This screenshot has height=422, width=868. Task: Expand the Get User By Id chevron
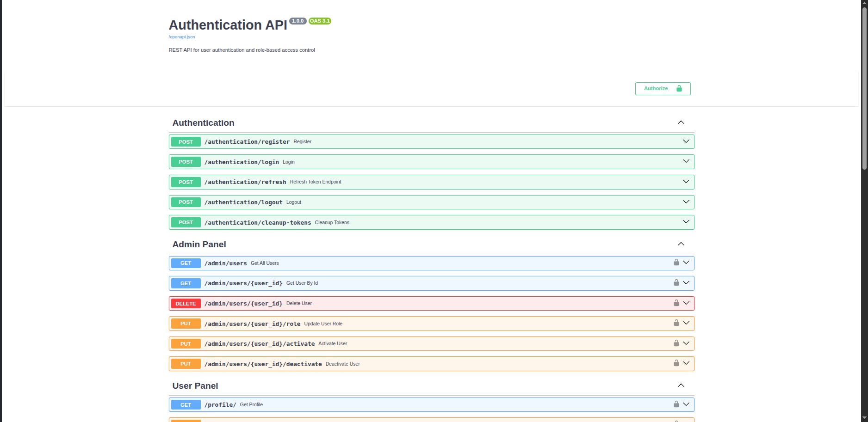tap(686, 283)
